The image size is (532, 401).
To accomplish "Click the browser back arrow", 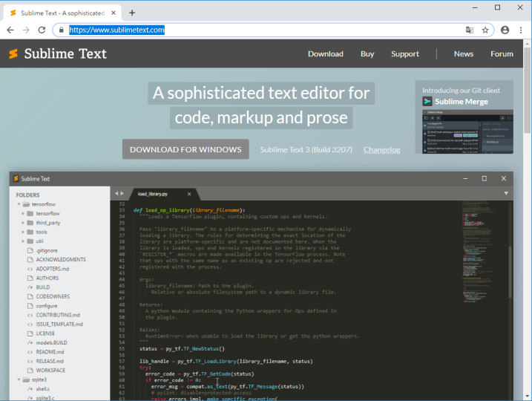I will point(10,30).
